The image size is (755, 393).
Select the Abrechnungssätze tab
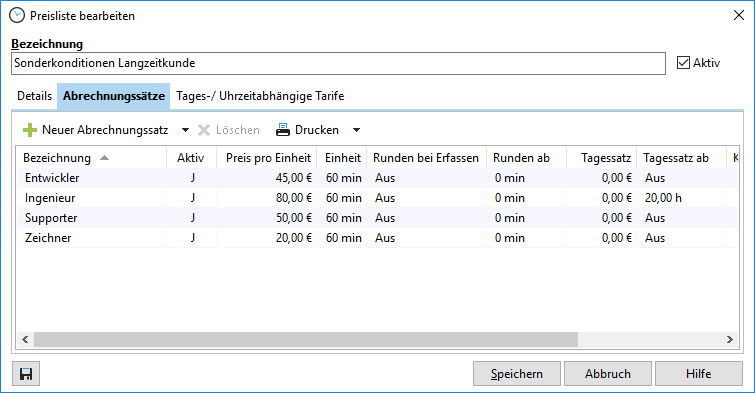point(114,96)
